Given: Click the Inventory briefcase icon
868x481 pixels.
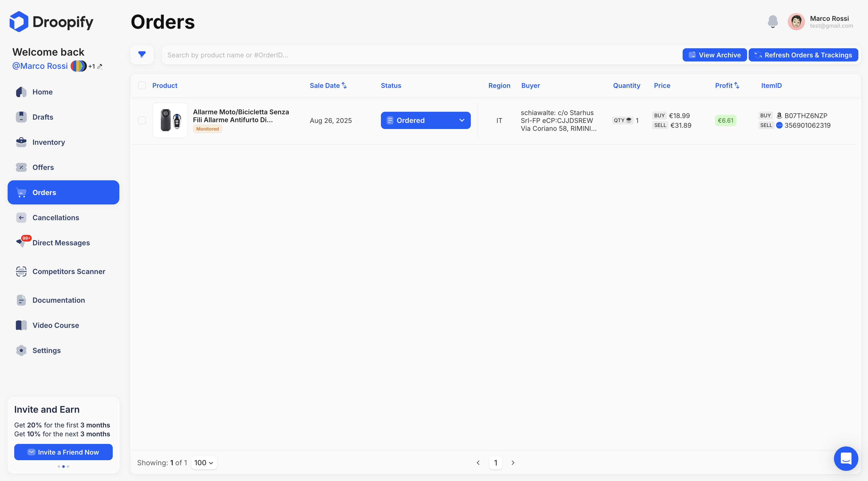Looking at the screenshot, I should 21,142.
